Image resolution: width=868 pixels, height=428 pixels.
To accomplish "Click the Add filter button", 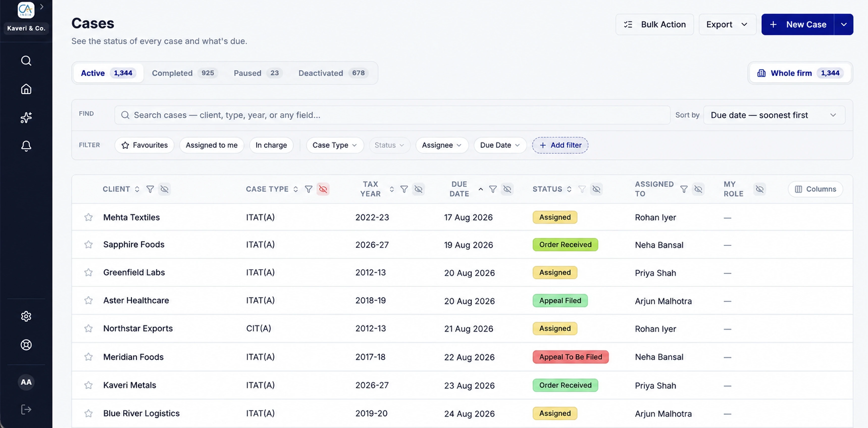I will click(560, 145).
